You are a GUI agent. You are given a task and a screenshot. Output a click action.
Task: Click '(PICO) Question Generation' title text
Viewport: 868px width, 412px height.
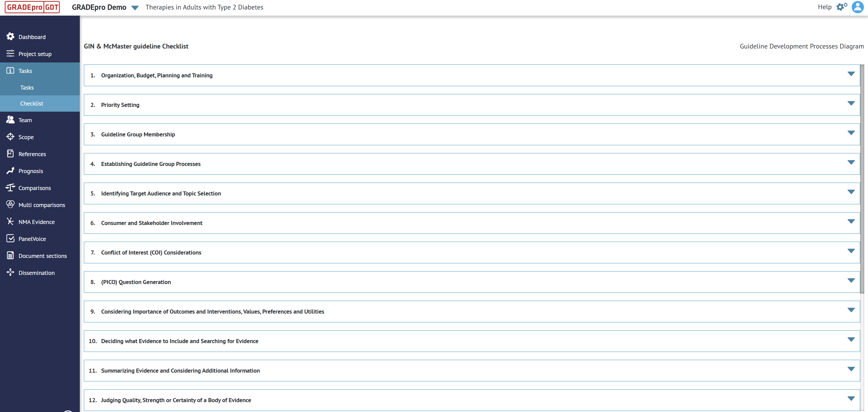click(x=136, y=282)
